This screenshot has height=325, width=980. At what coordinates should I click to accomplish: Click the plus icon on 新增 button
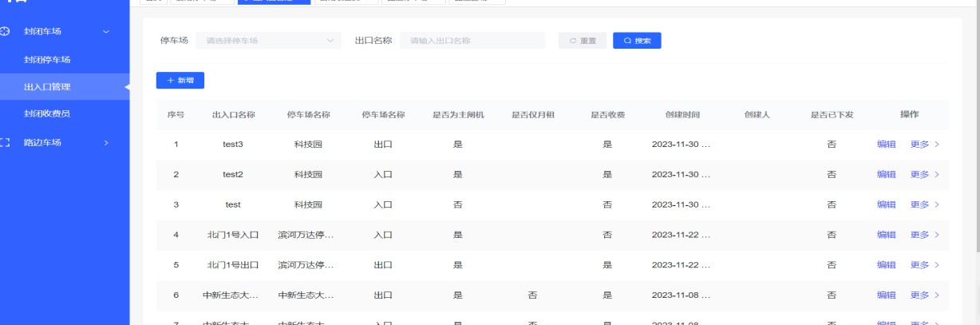click(x=170, y=81)
